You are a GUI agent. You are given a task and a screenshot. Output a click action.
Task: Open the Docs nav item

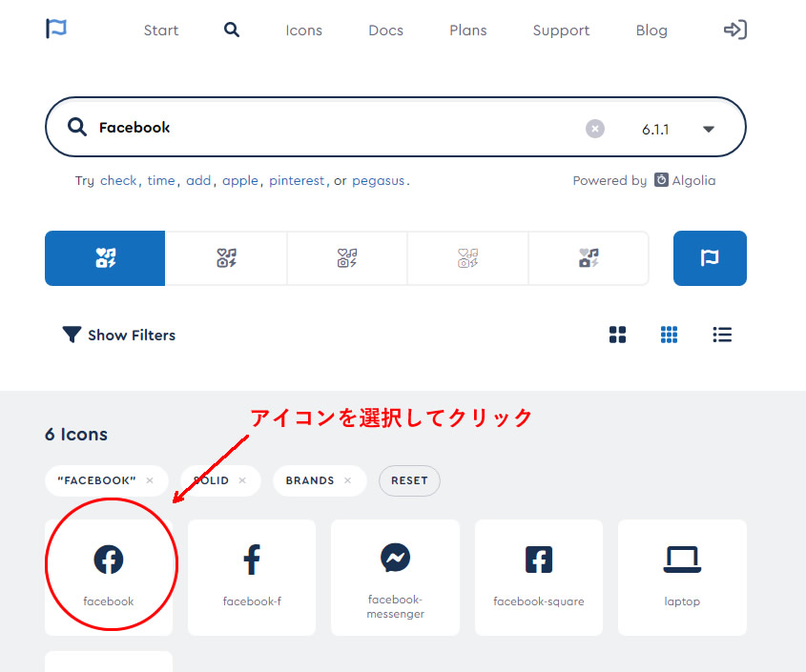pos(385,31)
